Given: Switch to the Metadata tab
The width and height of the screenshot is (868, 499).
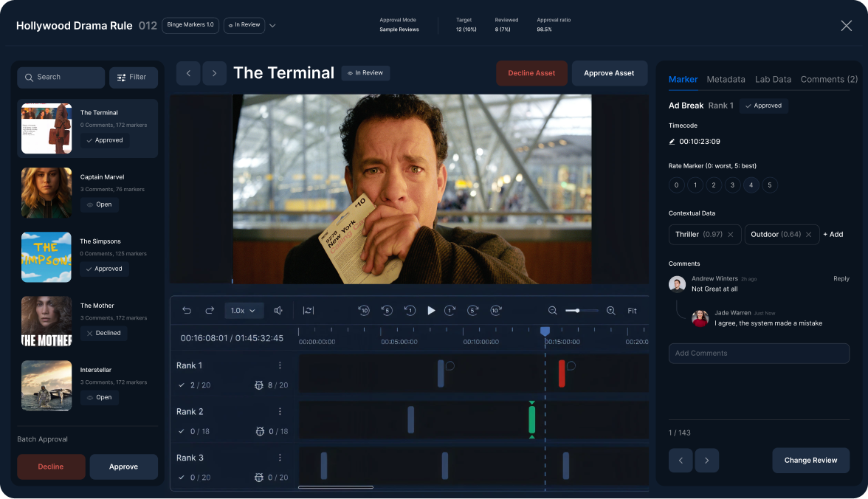Looking at the screenshot, I should (726, 80).
